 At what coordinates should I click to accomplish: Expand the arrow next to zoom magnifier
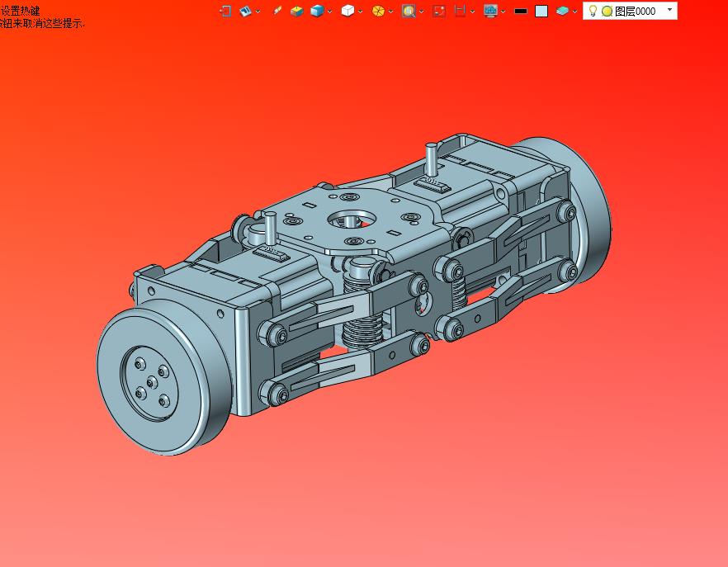click(x=421, y=12)
